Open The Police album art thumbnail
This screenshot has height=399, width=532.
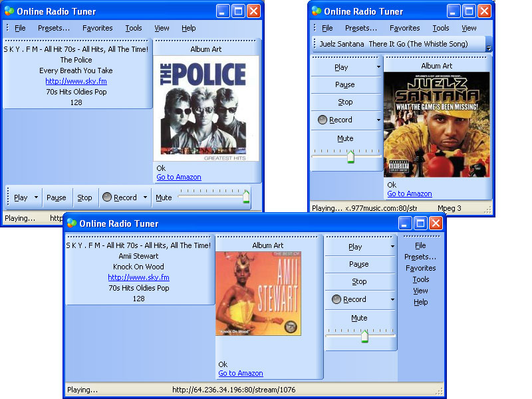pyautogui.click(x=206, y=108)
